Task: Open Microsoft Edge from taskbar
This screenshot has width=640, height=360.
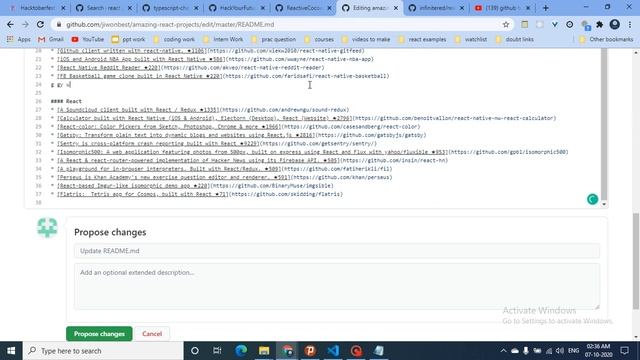Action: [x=241, y=351]
